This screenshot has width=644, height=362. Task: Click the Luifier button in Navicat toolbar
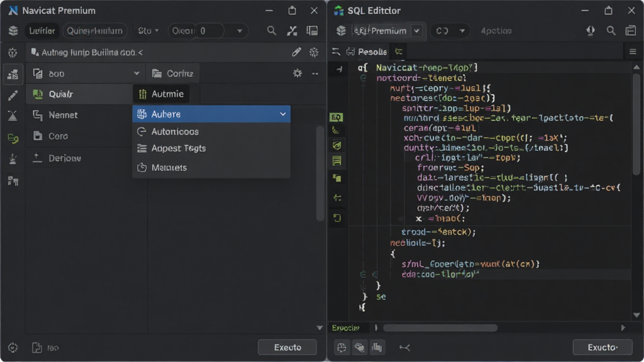42,31
